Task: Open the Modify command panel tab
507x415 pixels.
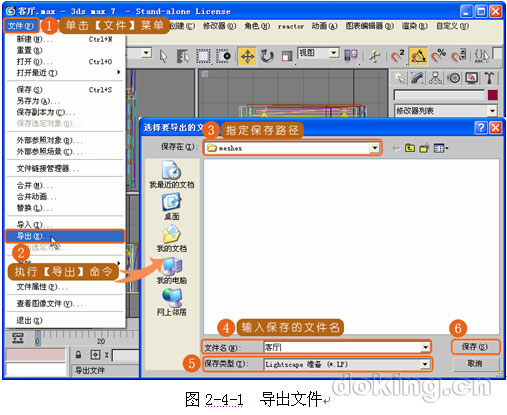Action: (417, 78)
